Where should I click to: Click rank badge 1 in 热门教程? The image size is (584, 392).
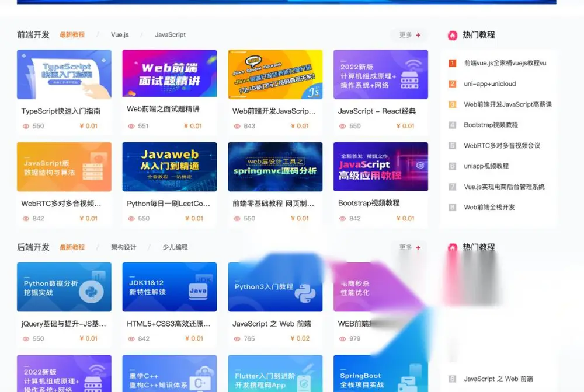pyautogui.click(x=452, y=63)
